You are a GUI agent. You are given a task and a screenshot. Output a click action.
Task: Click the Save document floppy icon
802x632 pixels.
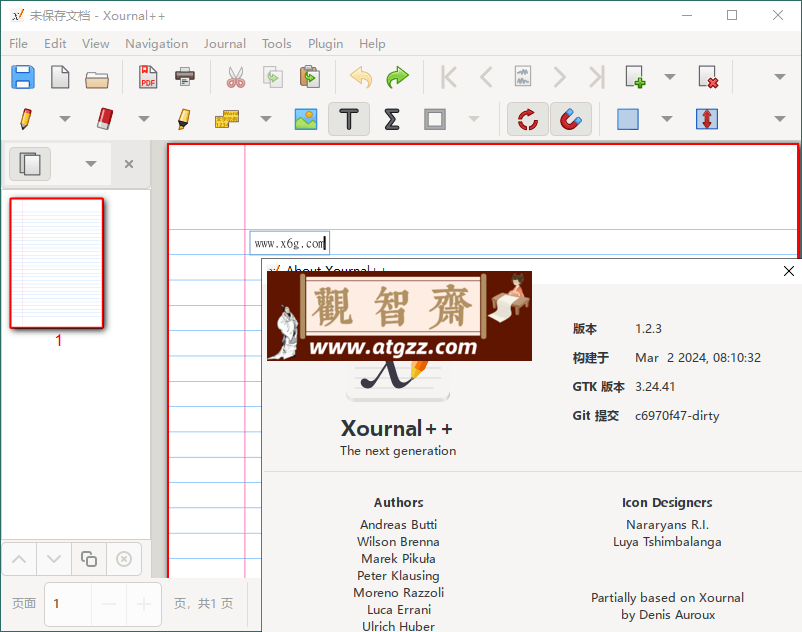pyautogui.click(x=23, y=78)
